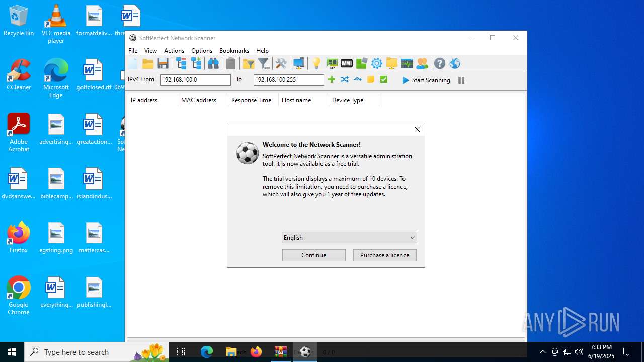
Task: Open the Bookmarks menu
Action: 234,51
